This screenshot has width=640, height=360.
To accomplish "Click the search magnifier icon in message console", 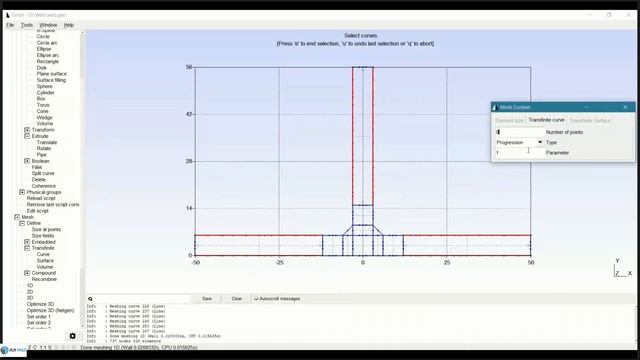I will point(90,299).
